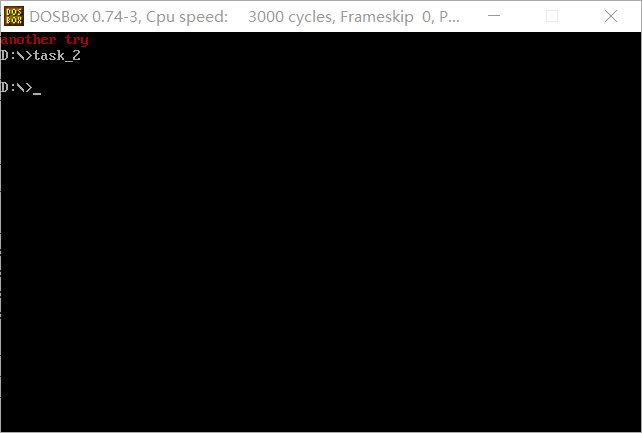The width and height of the screenshot is (642, 433).
Task: Click the blinking underscore cursor
Action: coord(37,93)
